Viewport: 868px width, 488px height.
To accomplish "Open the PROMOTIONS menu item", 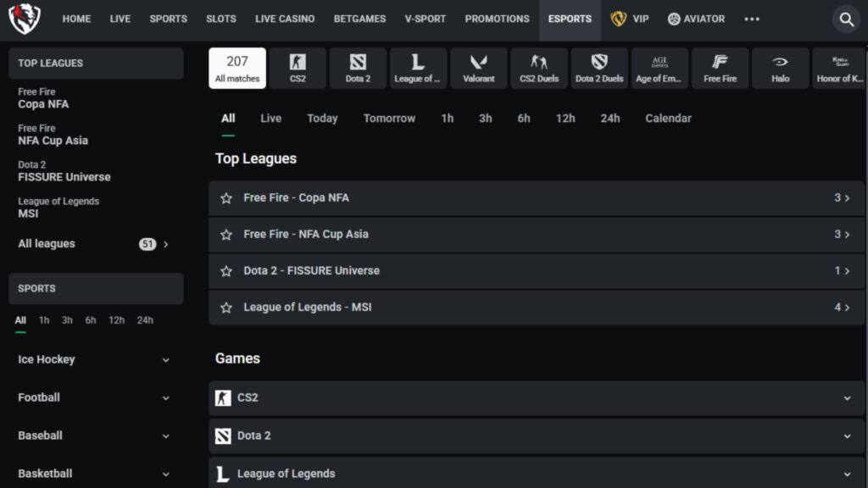I will coord(497,19).
